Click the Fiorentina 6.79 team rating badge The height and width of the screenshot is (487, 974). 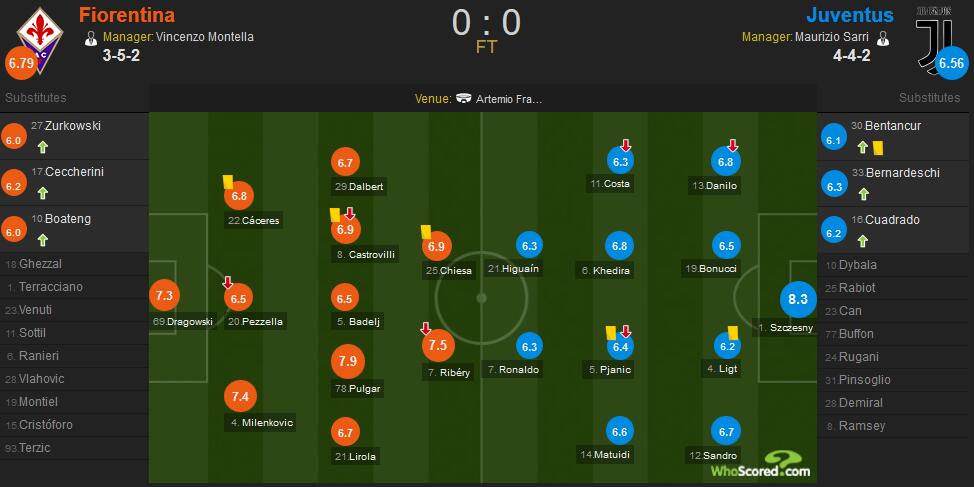tap(20, 63)
